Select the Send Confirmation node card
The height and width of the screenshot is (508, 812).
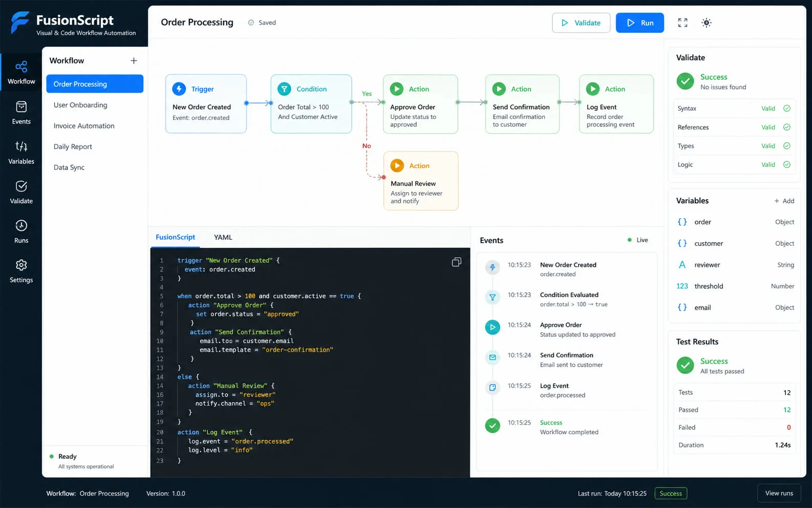(x=522, y=104)
